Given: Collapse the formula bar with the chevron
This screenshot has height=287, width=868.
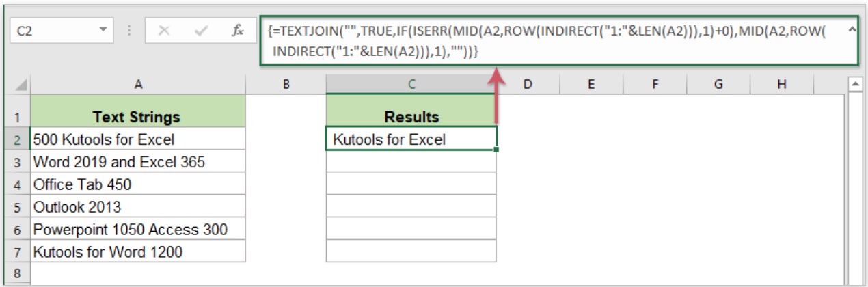Looking at the screenshot, I should click(x=852, y=30).
